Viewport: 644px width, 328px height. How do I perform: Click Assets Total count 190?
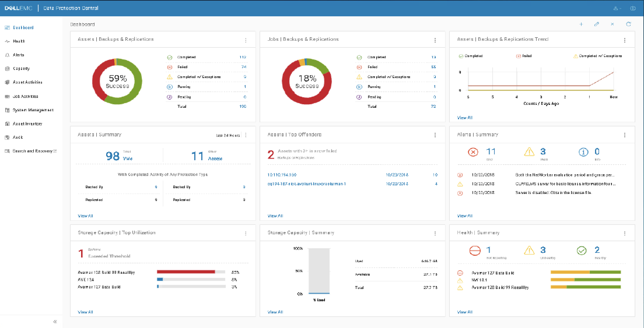coord(243,106)
